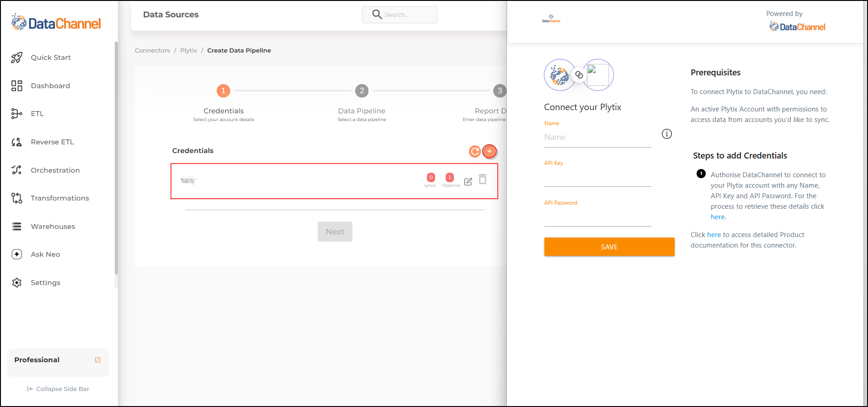Open Orchestration menu item
Image resolution: width=868 pixels, height=407 pixels.
[x=55, y=170]
